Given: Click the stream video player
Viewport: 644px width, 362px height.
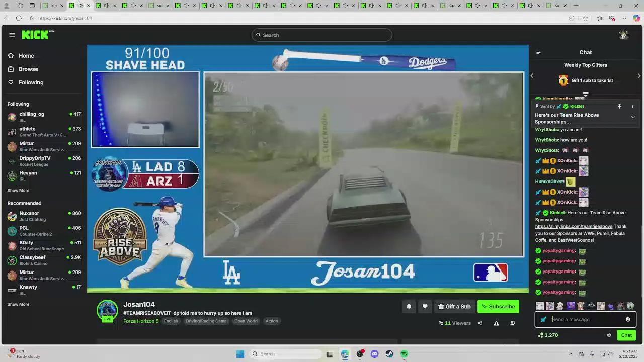Looking at the screenshot, I should [308, 169].
